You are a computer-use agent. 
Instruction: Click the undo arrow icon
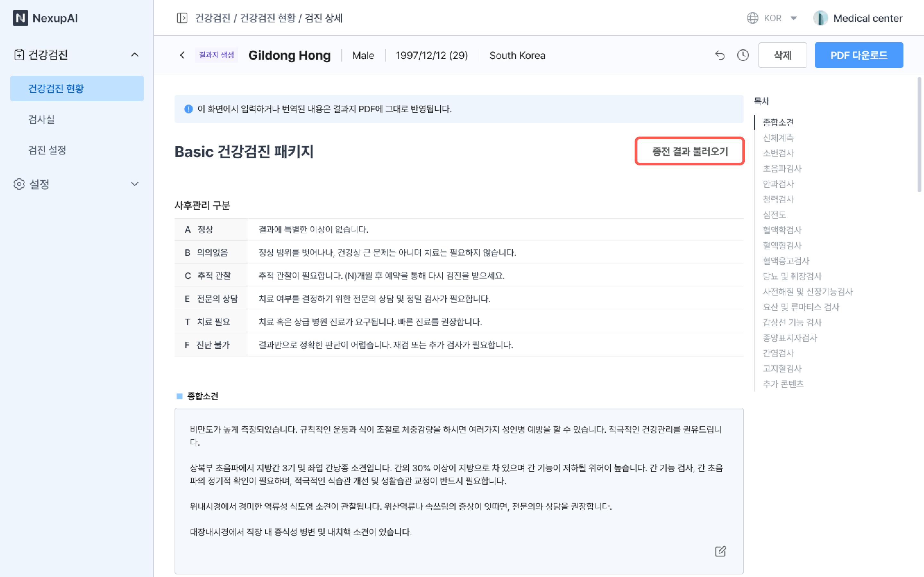click(720, 55)
